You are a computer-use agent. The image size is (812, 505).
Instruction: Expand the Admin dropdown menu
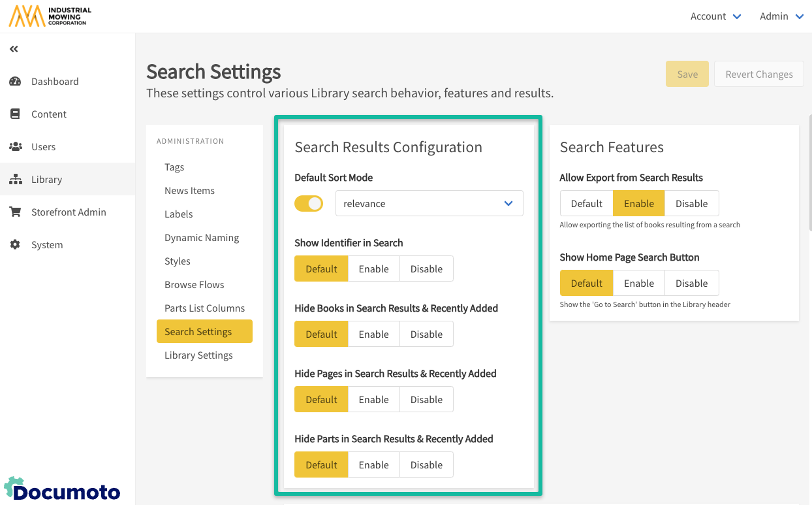point(781,16)
